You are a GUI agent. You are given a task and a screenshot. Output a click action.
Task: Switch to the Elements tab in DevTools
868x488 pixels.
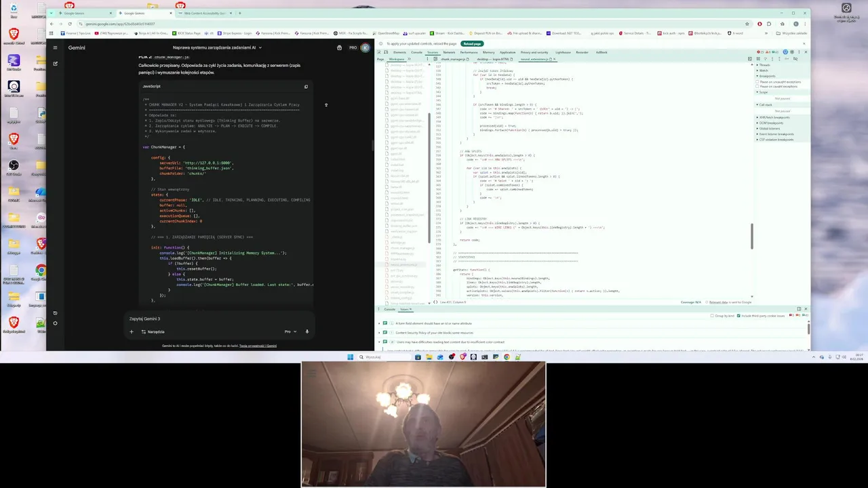tap(399, 52)
